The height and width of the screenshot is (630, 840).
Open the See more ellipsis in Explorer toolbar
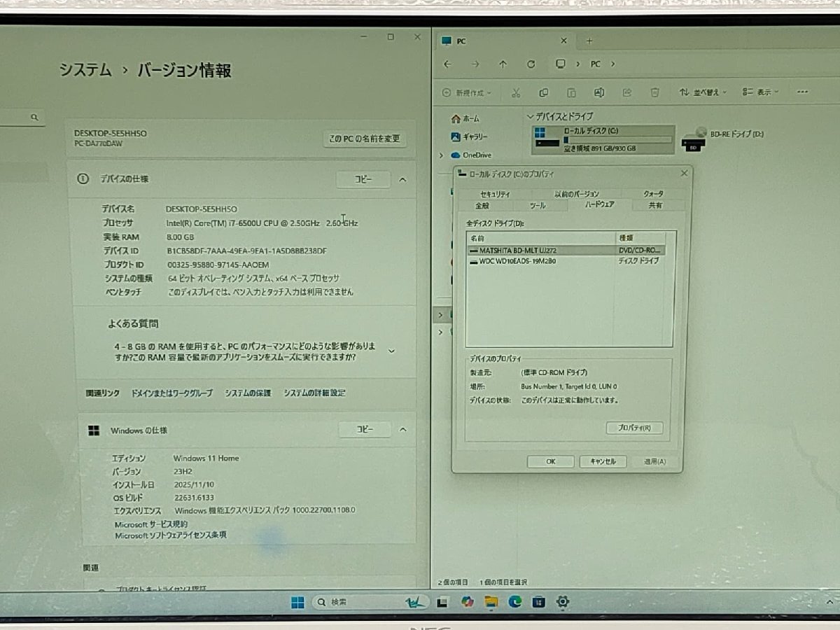click(x=802, y=92)
